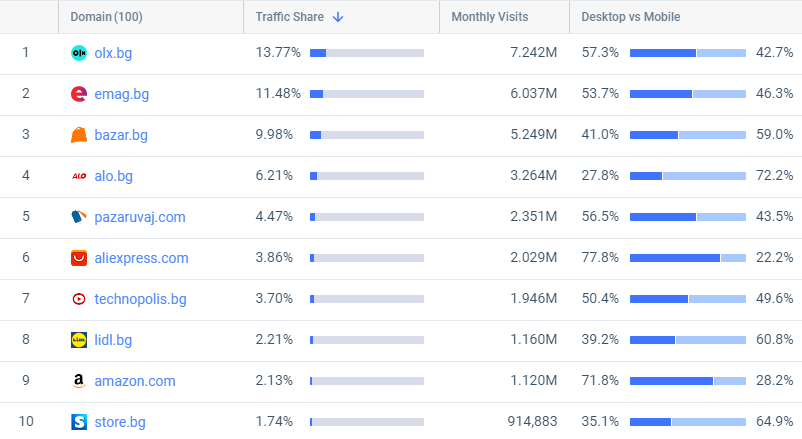This screenshot has width=802, height=439.
Task: Select the 2.13% traffic share value
Action: click(274, 380)
